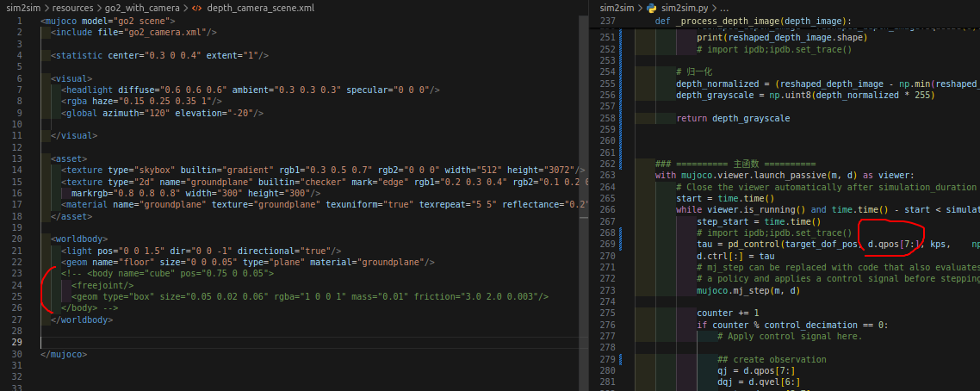Click the opening <visual> tag

point(71,78)
